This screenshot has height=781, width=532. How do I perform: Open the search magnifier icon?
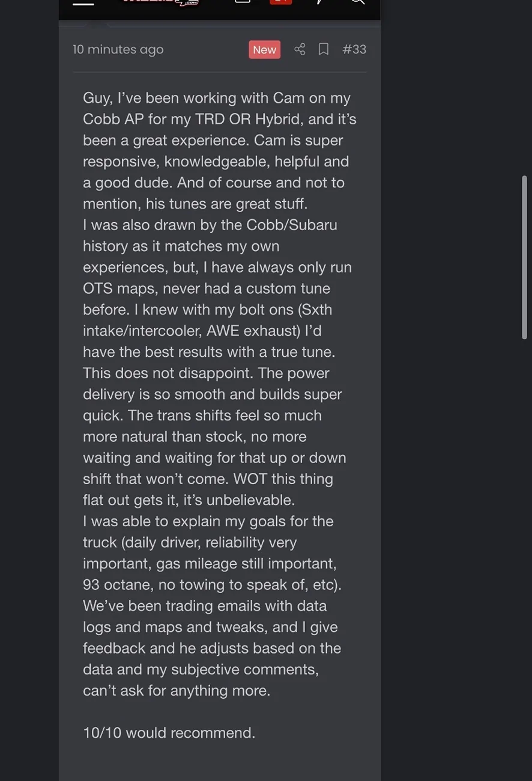[357, 2]
